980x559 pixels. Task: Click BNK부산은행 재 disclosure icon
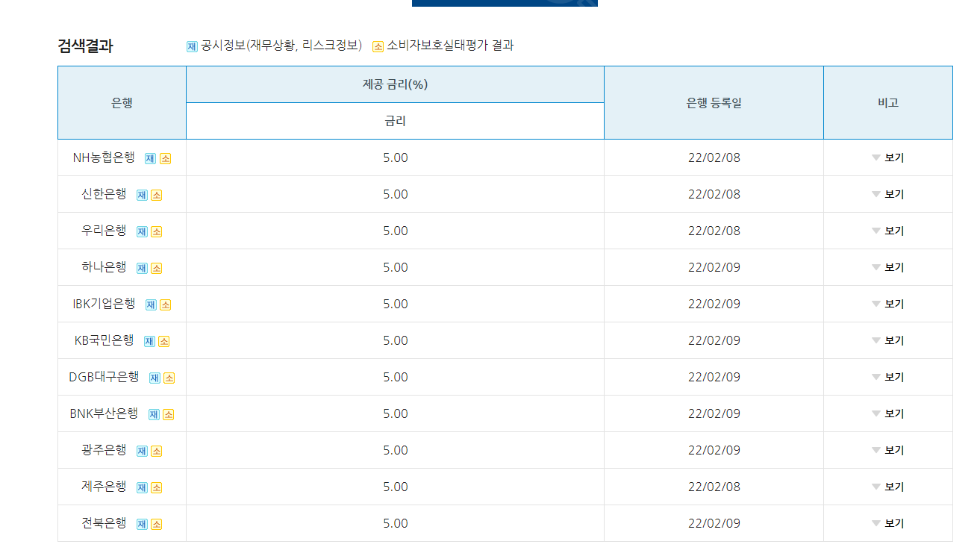click(x=154, y=414)
